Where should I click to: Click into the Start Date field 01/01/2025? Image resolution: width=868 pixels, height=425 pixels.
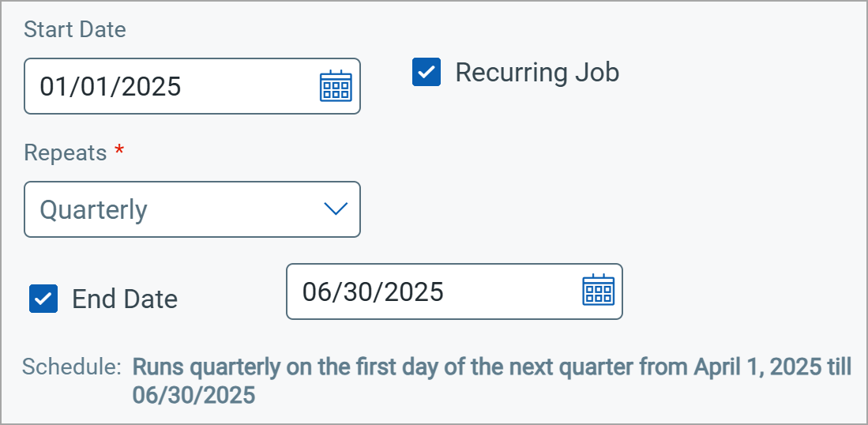coord(192,86)
